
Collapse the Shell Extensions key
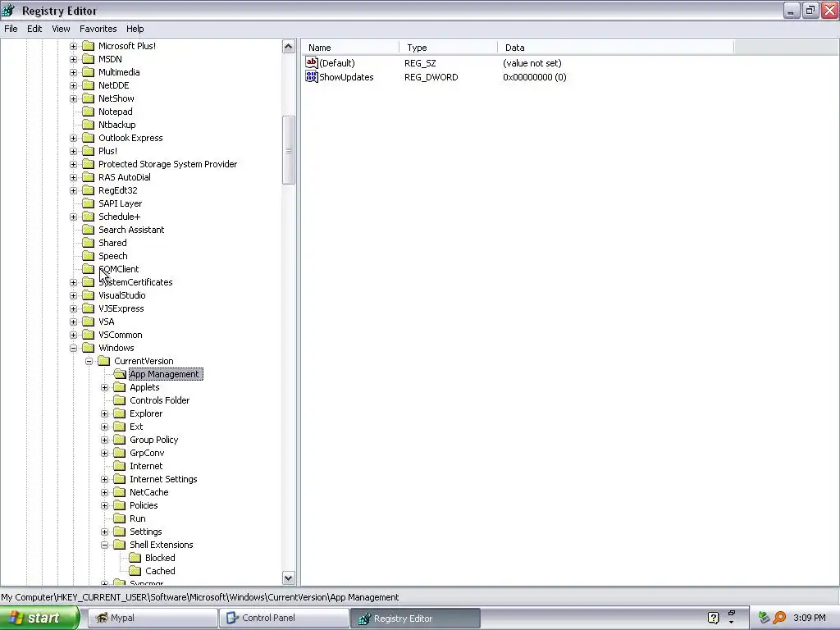tap(104, 545)
